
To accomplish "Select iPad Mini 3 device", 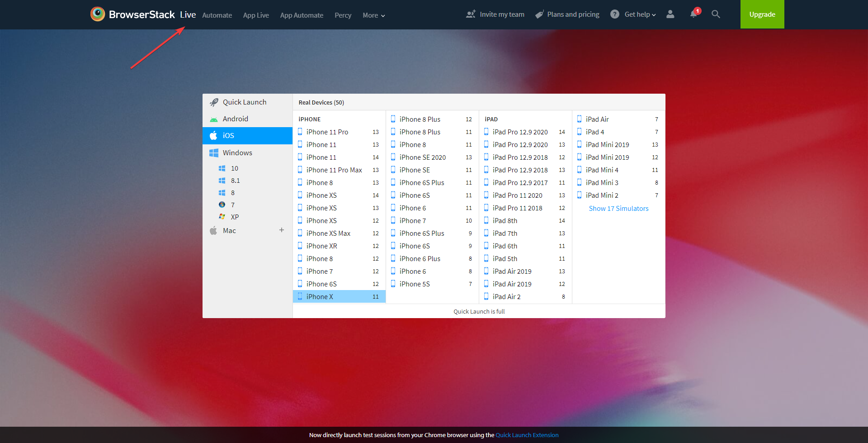I will click(618, 182).
